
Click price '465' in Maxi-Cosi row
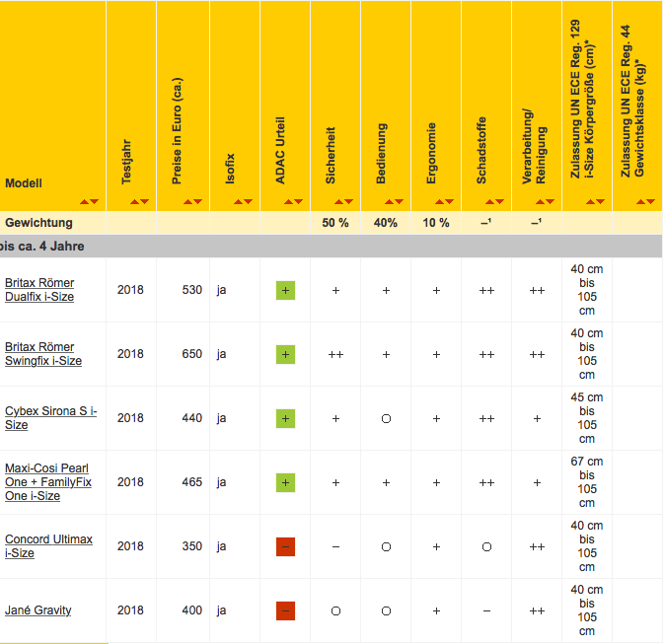click(192, 482)
